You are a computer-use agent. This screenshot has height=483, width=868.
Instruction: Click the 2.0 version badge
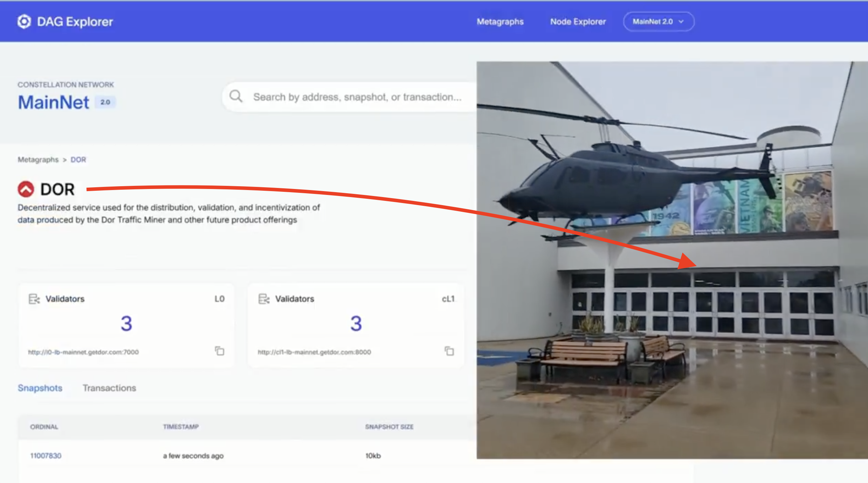pyautogui.click(x=105, y=102)
